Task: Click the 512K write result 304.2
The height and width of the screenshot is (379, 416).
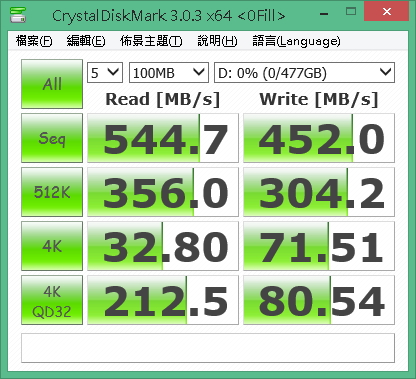Action: (x=319, y=192)
